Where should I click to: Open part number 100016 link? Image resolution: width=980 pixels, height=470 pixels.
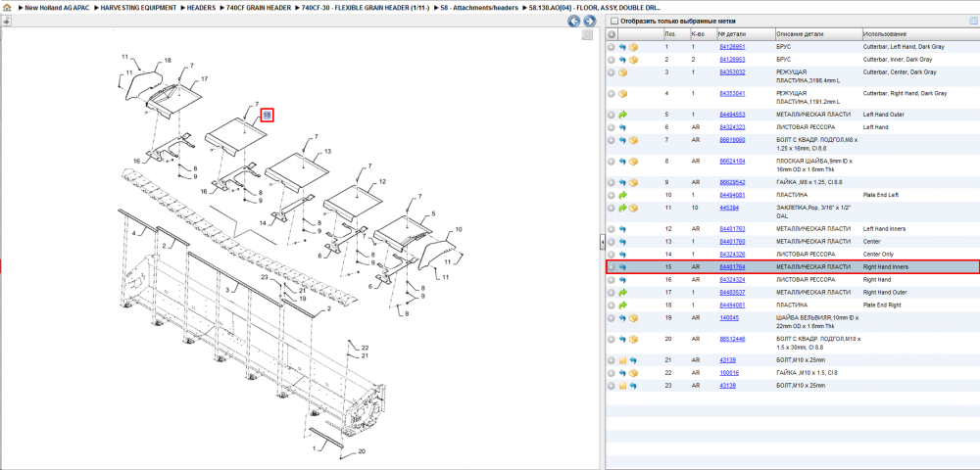click(x=729, y=373)
